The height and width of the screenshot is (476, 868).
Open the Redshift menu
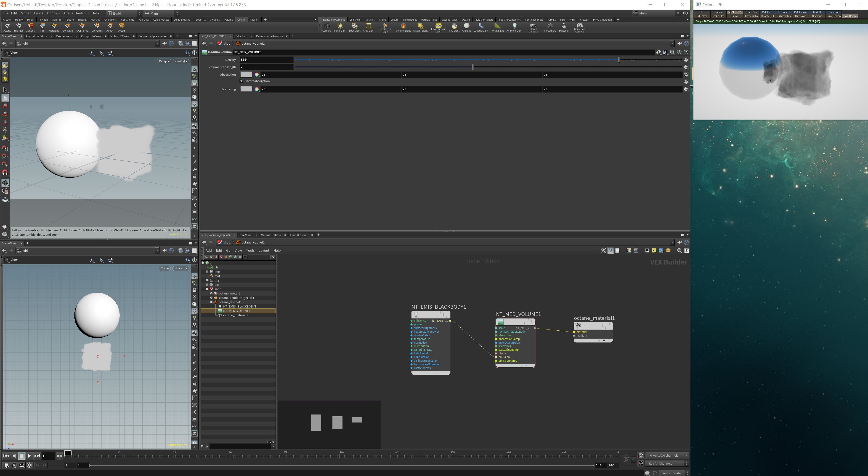[82, 13]
